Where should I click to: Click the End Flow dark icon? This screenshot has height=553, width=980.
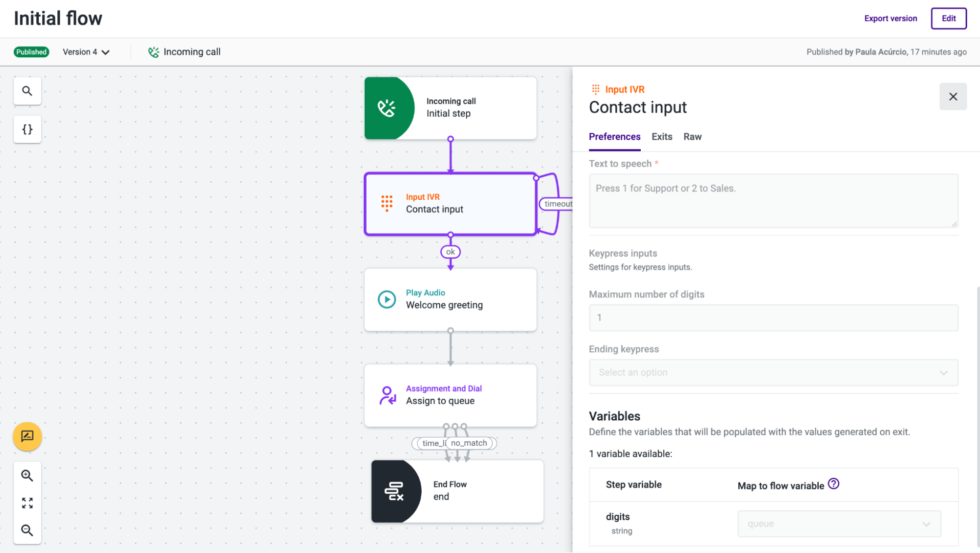click(x=394, y=491)
